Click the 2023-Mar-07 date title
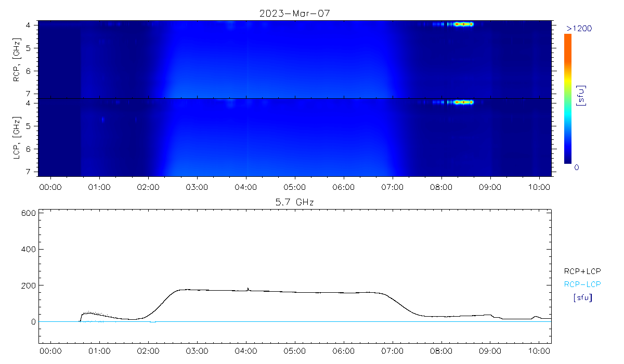Image resolution: width=624 pixels, height=364 pixels. [x=294, y=14]
